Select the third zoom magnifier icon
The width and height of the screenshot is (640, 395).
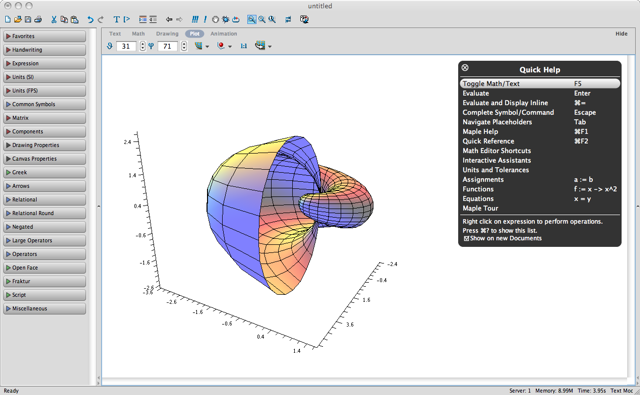[272, 19]
